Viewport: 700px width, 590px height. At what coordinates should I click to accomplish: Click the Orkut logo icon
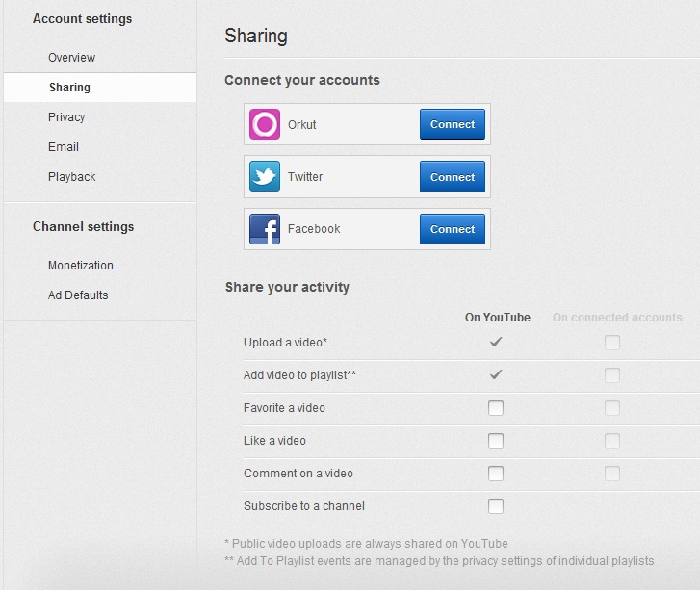coord(265,125)
